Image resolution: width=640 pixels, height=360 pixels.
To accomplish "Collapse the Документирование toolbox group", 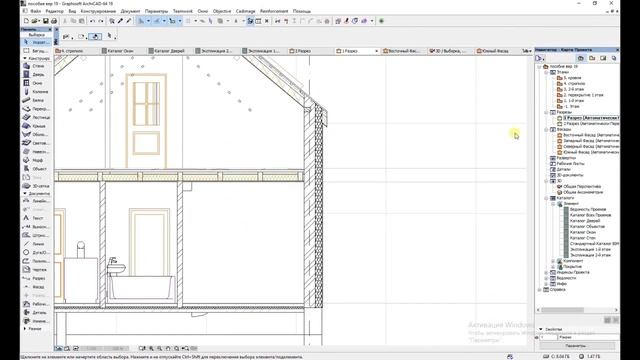I will 24,193.
